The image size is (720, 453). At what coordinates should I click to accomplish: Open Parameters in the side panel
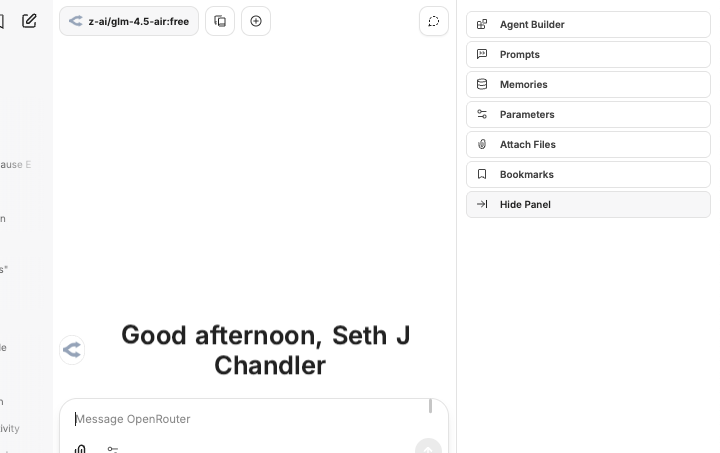pos(588,114)
